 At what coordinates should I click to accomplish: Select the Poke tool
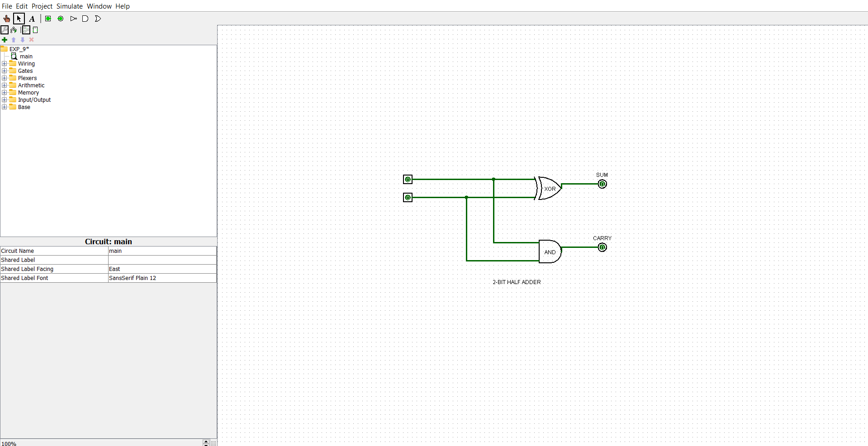(x=6, y=19)
